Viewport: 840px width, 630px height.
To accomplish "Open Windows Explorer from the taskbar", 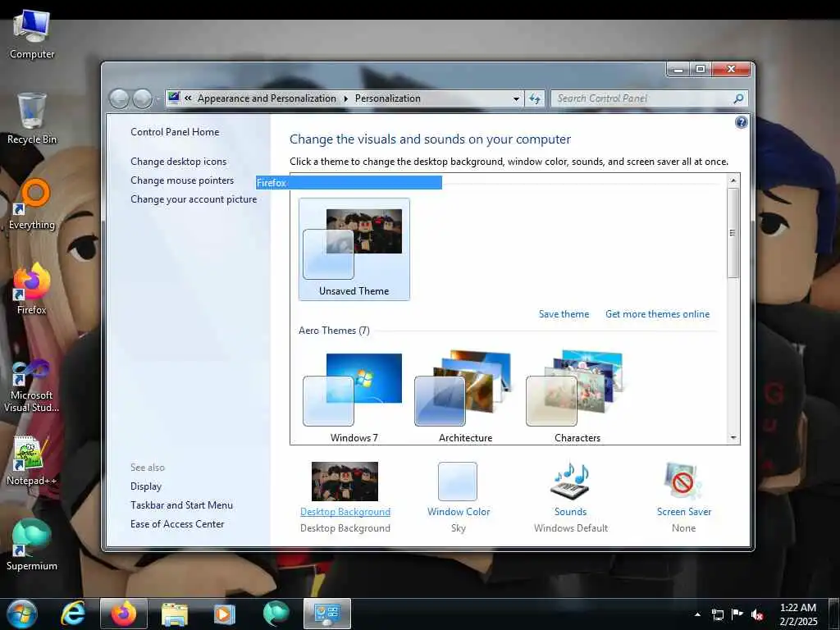I will (x=175, y=614).
